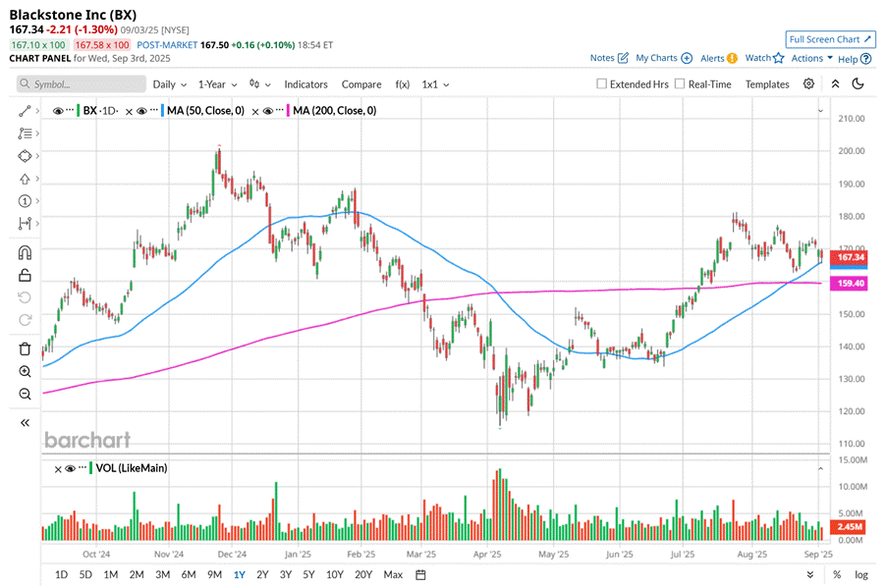Select the 3M time range
The width and height of the screenshot is (886, 588).
pos(163,574)
